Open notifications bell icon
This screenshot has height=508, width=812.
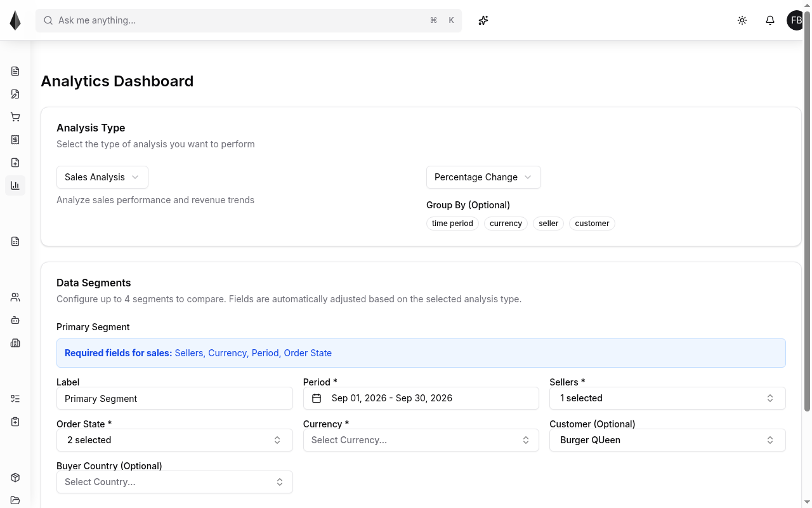770,20
